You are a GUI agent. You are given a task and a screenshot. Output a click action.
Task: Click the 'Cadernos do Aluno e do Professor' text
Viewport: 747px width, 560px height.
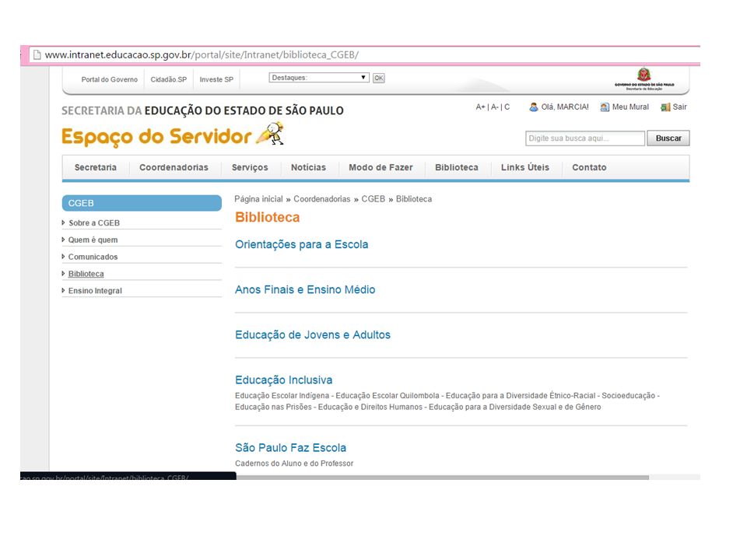(x=294, y=464)
